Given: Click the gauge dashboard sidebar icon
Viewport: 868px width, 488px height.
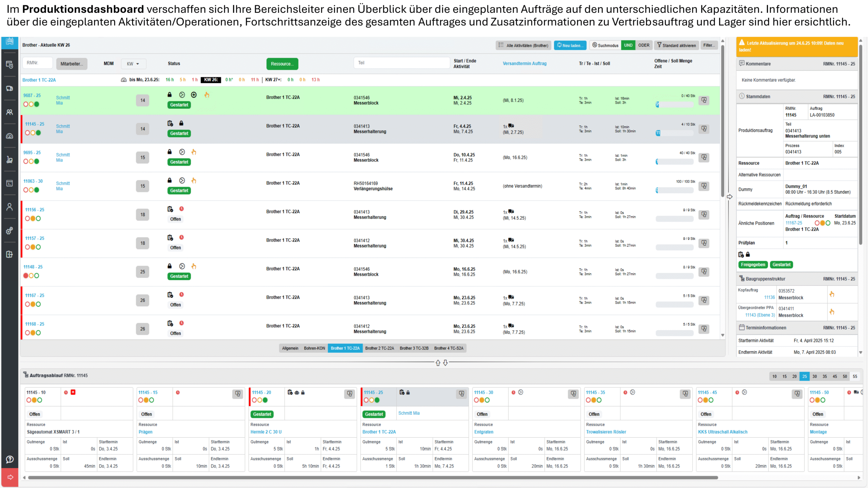Looking at the screenshot, I should pos(9,136).
